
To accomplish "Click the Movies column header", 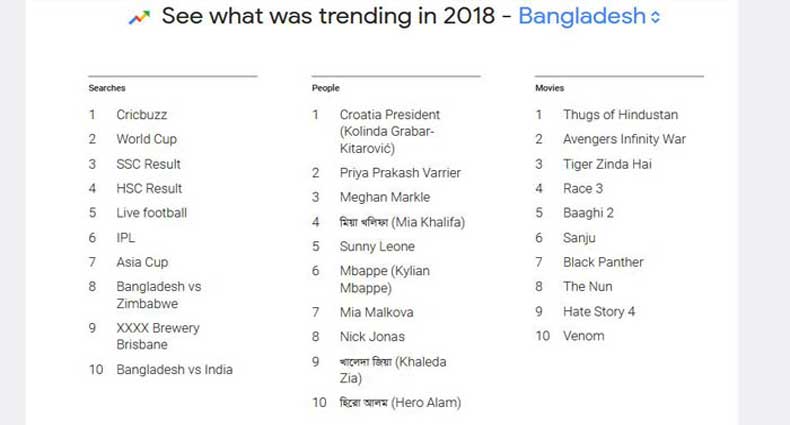I will 549,88.
